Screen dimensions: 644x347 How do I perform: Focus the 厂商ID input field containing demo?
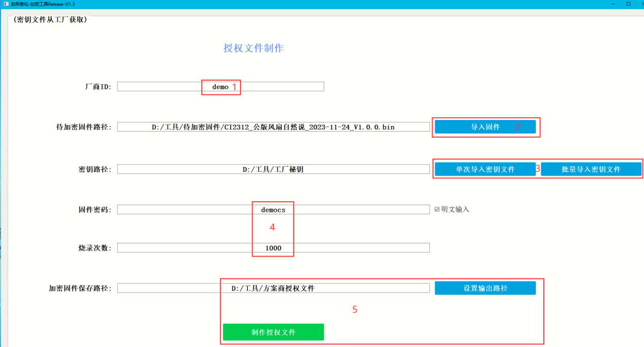pos(220,87)
